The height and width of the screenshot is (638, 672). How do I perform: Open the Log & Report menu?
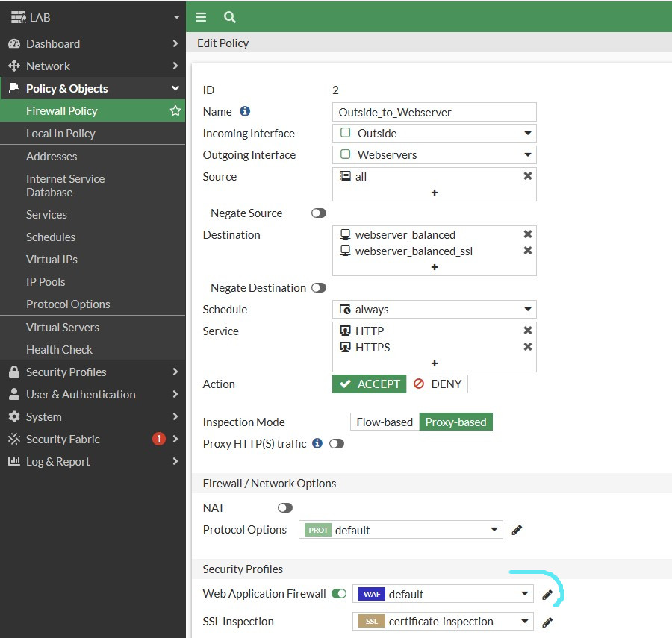click(93, 461)
